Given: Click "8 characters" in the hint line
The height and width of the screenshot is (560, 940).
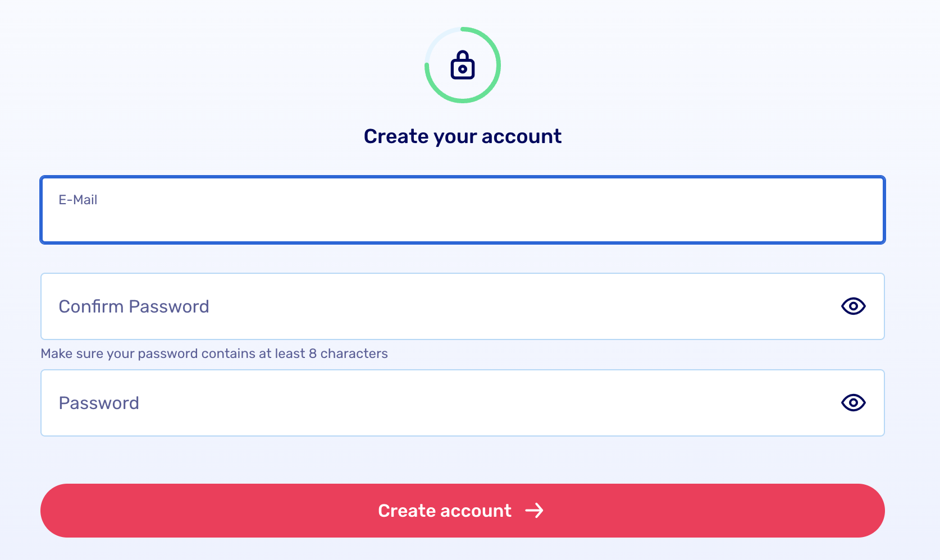Looking at the screenshot, I should click(x=348, y=354).
